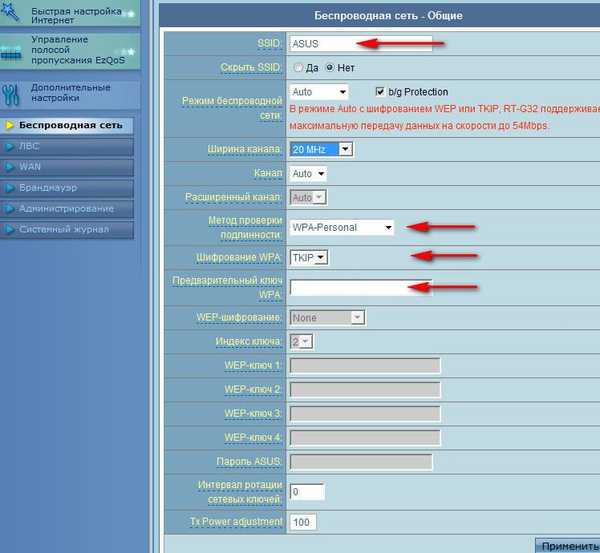Open the Брандмауэр menu item

coord(67,188)
